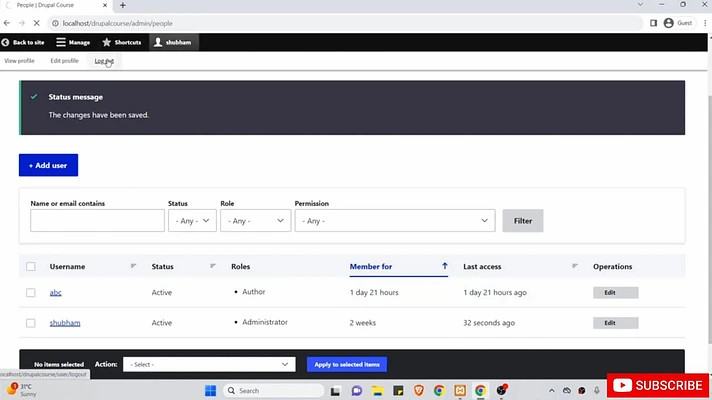Screen dimensions: 712x400
Task: Open the Shortcuts star menu
Action: [x=122, y=42]
